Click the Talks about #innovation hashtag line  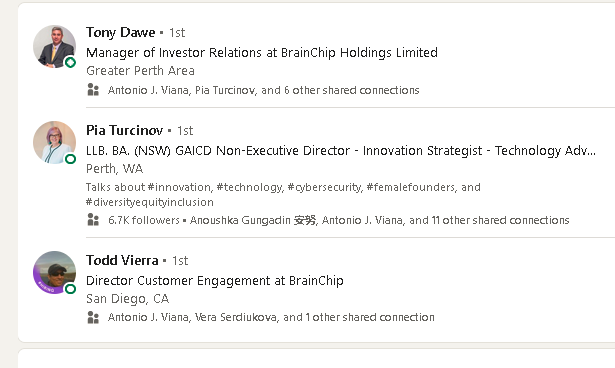click(283, 195)
